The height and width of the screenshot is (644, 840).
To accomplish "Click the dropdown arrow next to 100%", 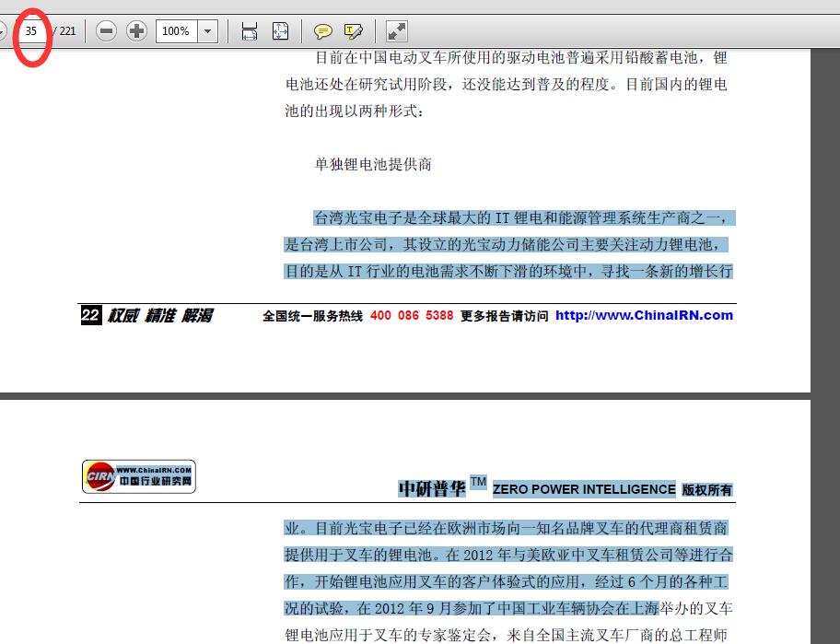I will 207,30.
